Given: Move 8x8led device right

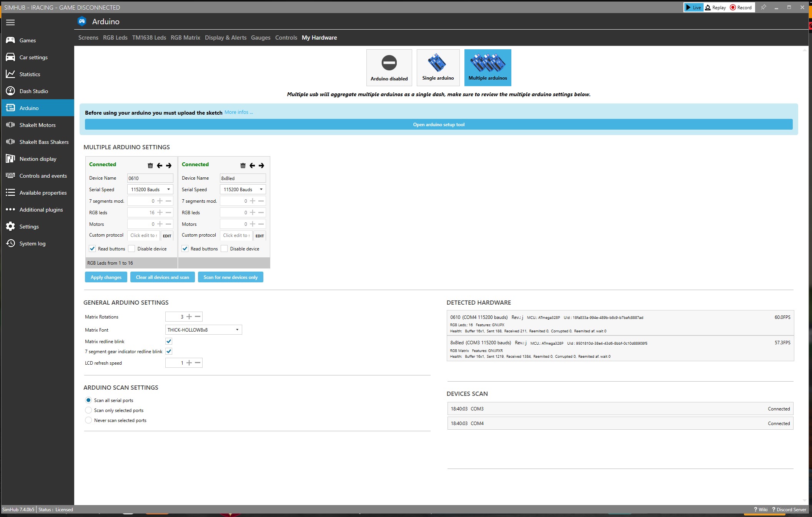Looking at the screenshot, I should pos(261,165).
